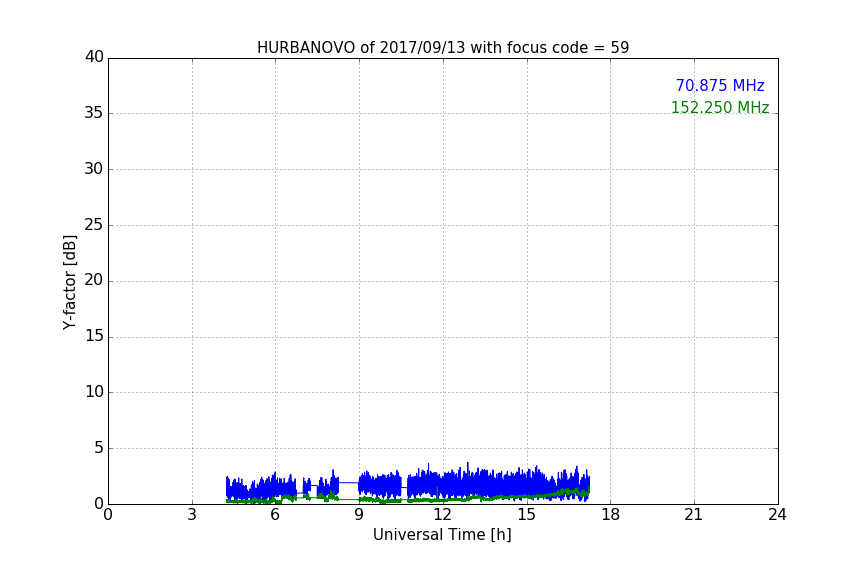Click the y-axis tick label '5'
The width and height of the screenshot is (864, 576).
pos(99,448)
